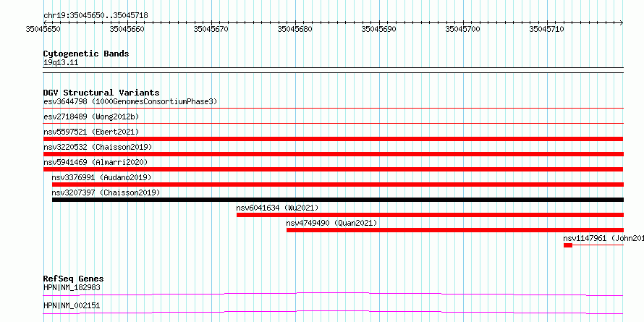Image resolution: width=644 pixels, height=322 pixels.
Task: Click the magenta gene line for HPN|NM_002151
Action: [333, 312]
